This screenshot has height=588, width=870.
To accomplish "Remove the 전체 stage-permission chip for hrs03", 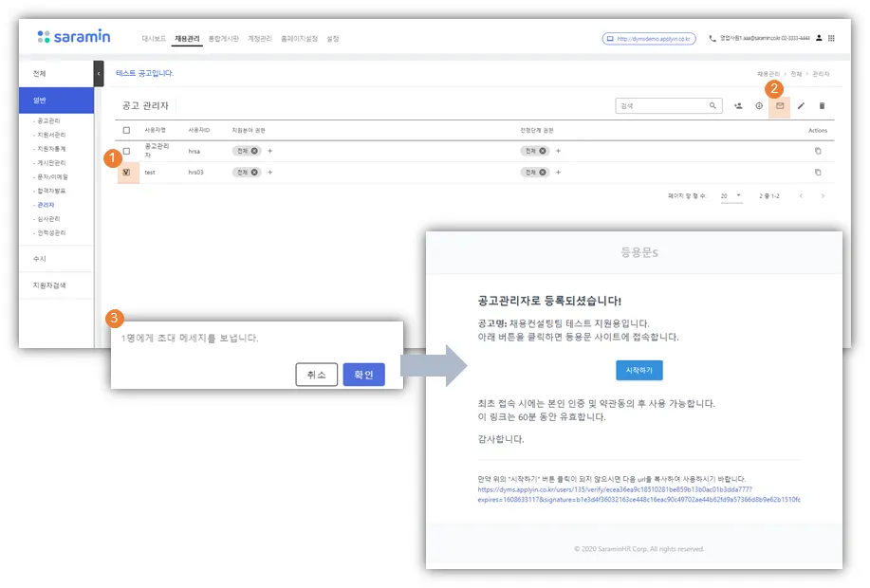I will point(543,172).
